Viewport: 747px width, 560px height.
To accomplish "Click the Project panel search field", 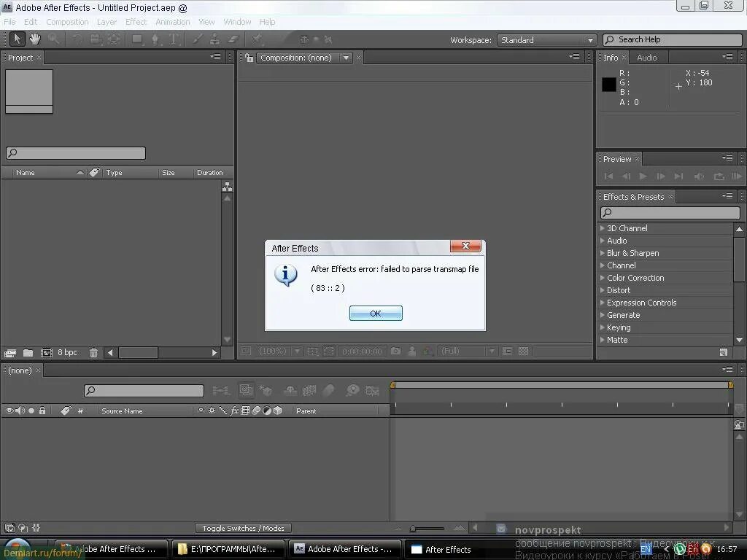I will point(76,153).
